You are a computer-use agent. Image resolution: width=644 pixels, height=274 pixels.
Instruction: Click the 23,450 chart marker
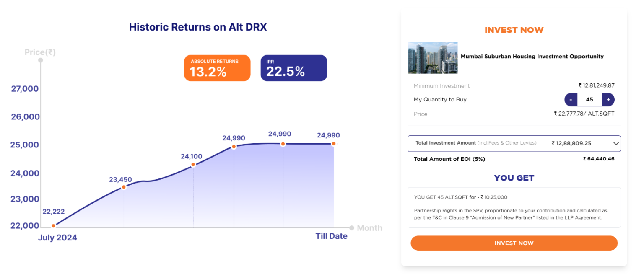pyautogui.click(x=124, y=187)
